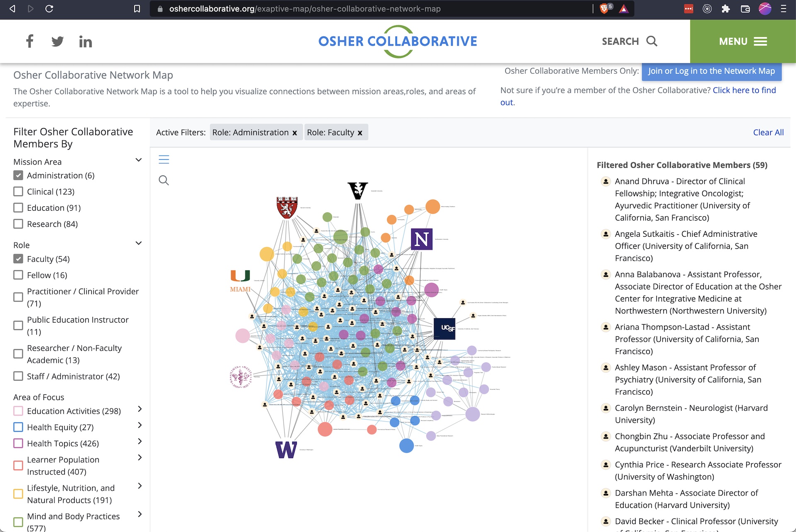Click person icon beside Anand Dhruva
Screen dimensions: 796x532
(x=606, y=181)
